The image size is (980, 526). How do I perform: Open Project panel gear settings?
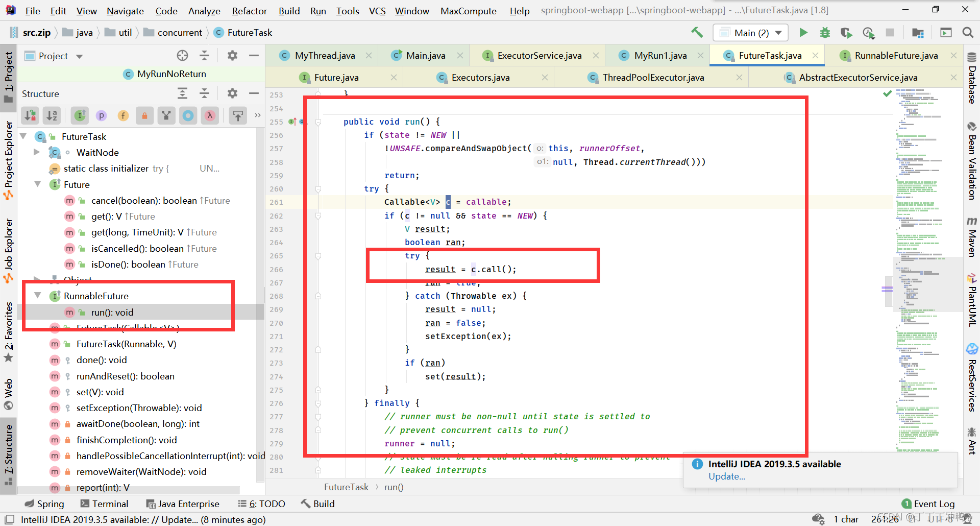(x=232, y=56)
